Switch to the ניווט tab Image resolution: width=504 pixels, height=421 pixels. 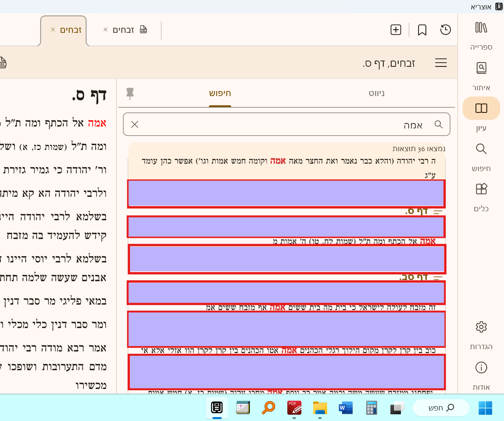[x=376, y=93]
